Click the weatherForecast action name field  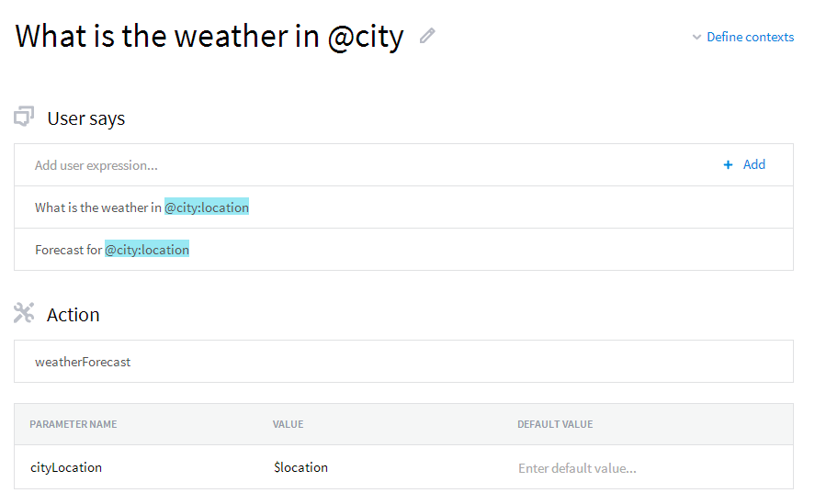(x=404, y=362)
